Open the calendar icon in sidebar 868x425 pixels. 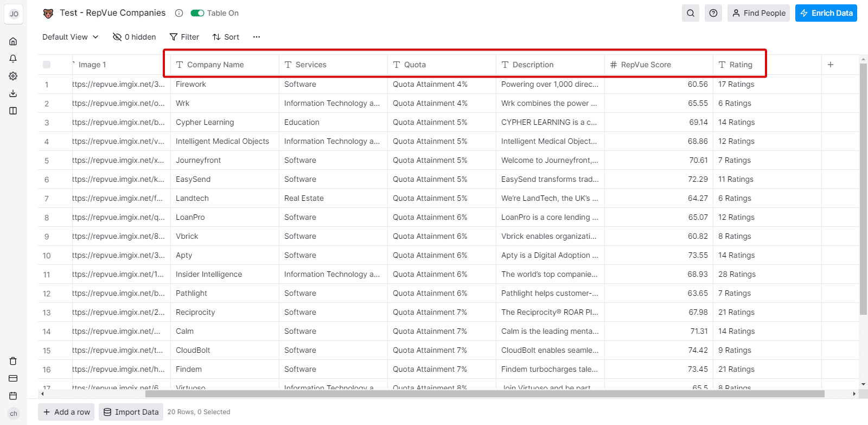tap(13, 396)
